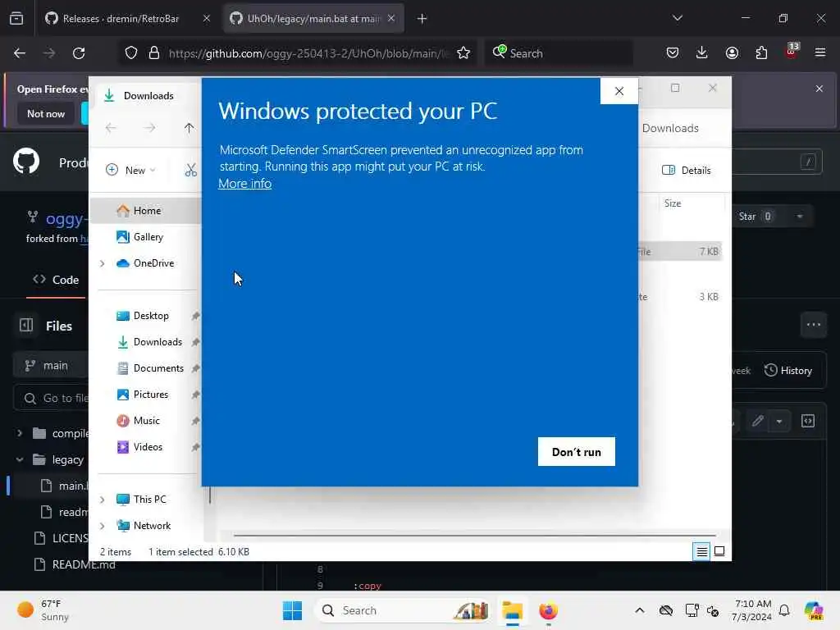Open a new Firefox tab
The image size is (840, 630).
(x=422, y=19)
